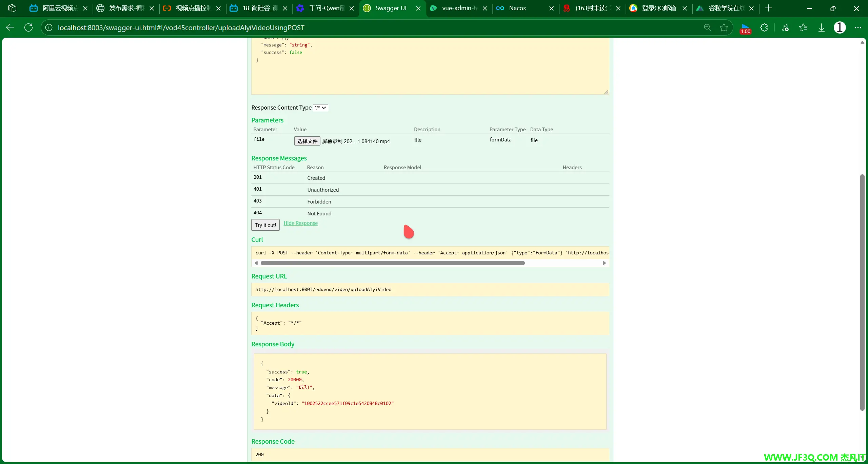Click the Hide Response link
868x464 pixels.
click(x=300, y=223)
